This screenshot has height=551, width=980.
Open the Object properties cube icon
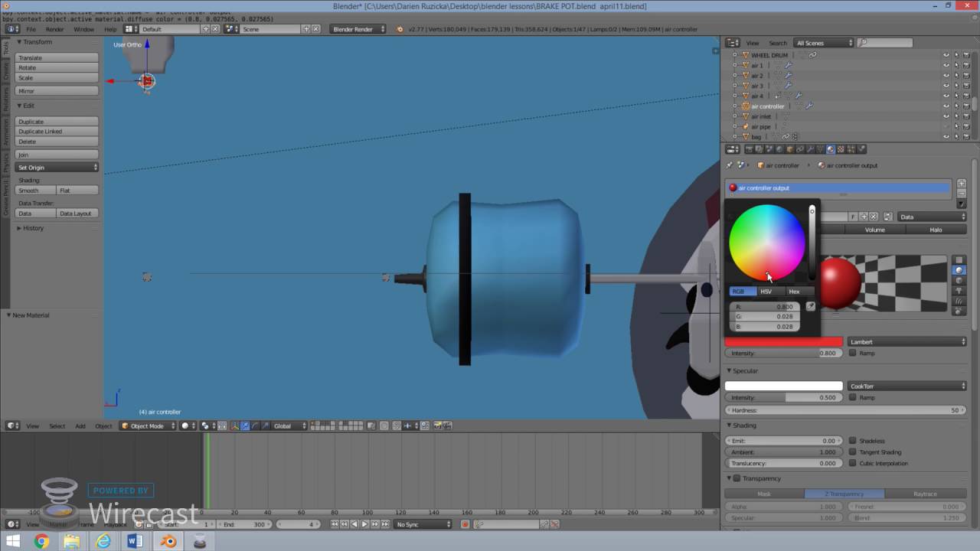789,149
